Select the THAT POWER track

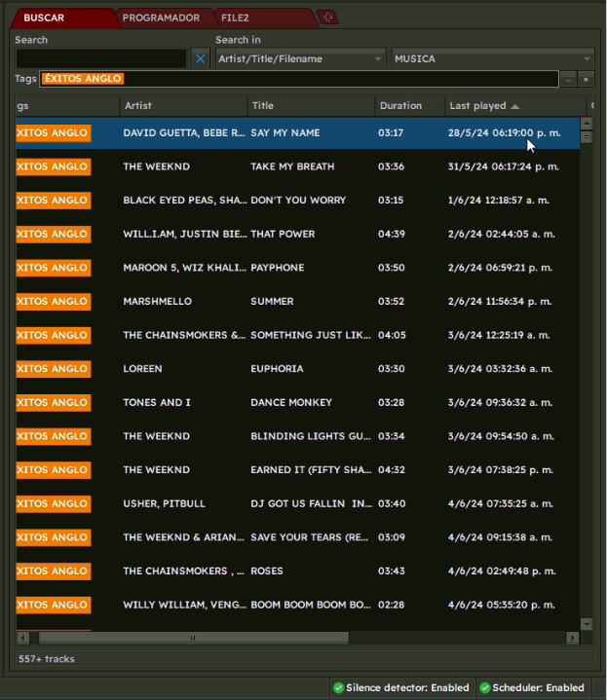[283, 234]
